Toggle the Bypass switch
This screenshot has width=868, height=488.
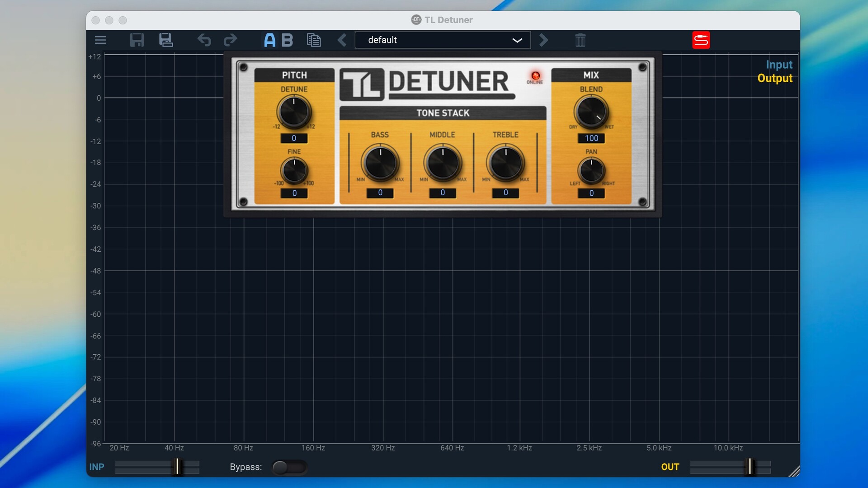point(289,467)
